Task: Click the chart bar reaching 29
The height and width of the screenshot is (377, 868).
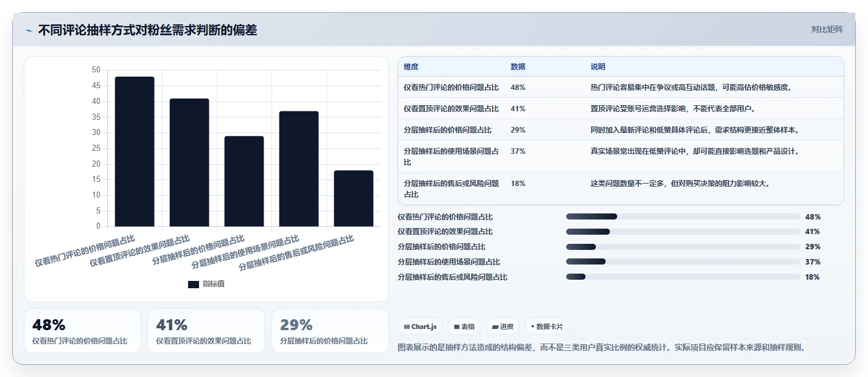Action: click(x=244, y=181)
